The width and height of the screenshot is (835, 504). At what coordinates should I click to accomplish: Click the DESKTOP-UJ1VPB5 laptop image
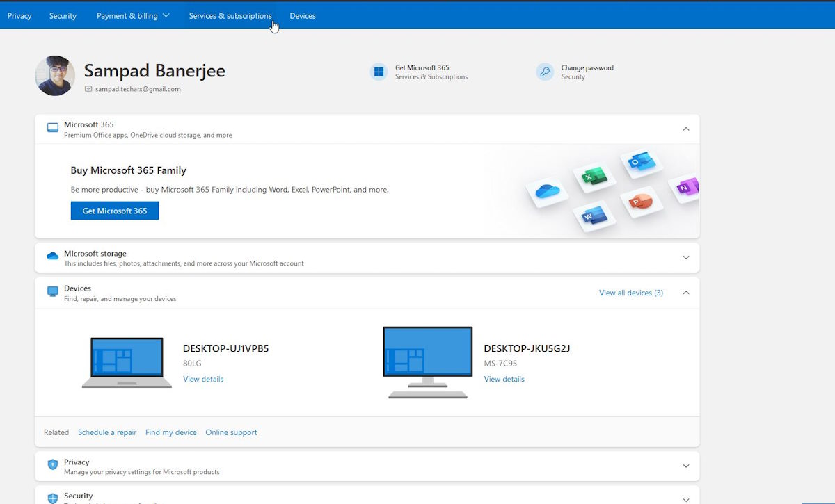(x=127, y=362)
